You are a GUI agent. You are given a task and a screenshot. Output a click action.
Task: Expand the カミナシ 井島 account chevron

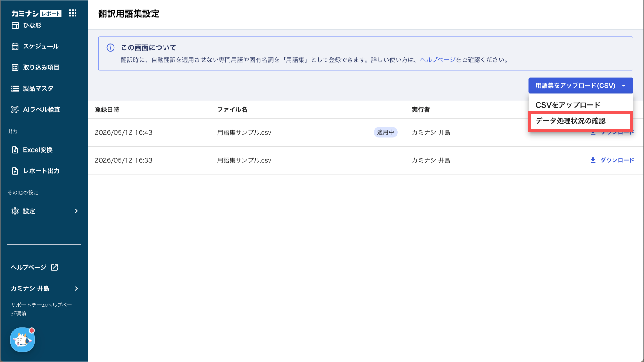tap(76, 288)
